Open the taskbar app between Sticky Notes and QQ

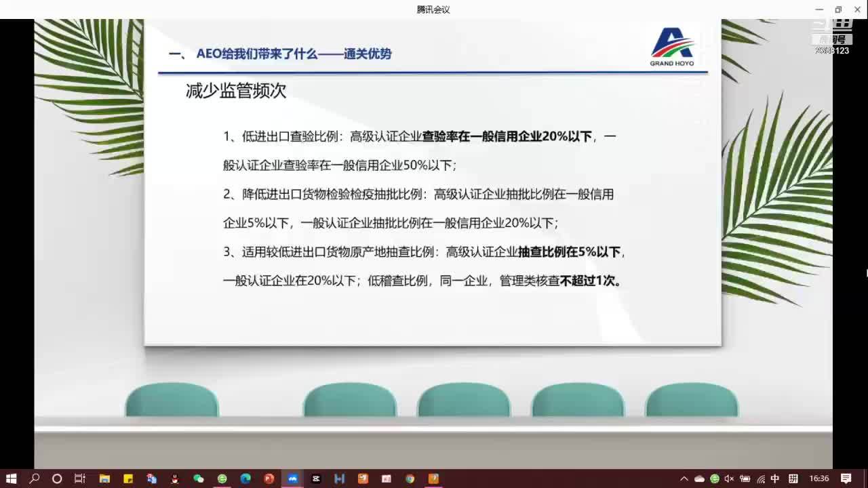point(152,479)
